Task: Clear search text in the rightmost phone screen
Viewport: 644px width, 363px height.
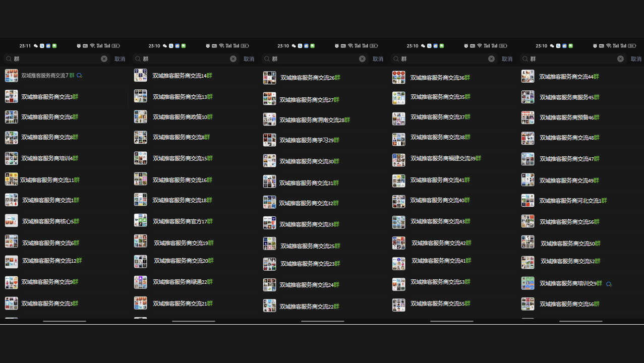Action: click(x=620, y=59)
